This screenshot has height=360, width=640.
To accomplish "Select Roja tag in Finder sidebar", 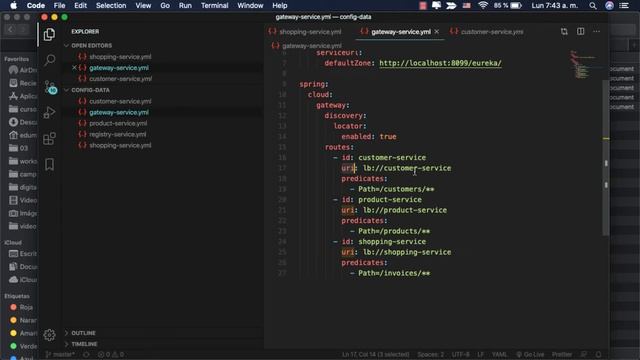I will (22, 307).
